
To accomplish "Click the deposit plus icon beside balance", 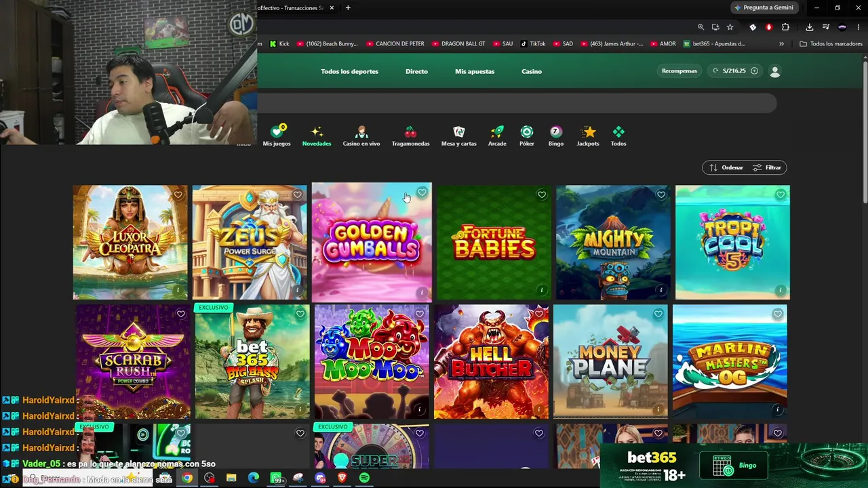I will 754,70.
